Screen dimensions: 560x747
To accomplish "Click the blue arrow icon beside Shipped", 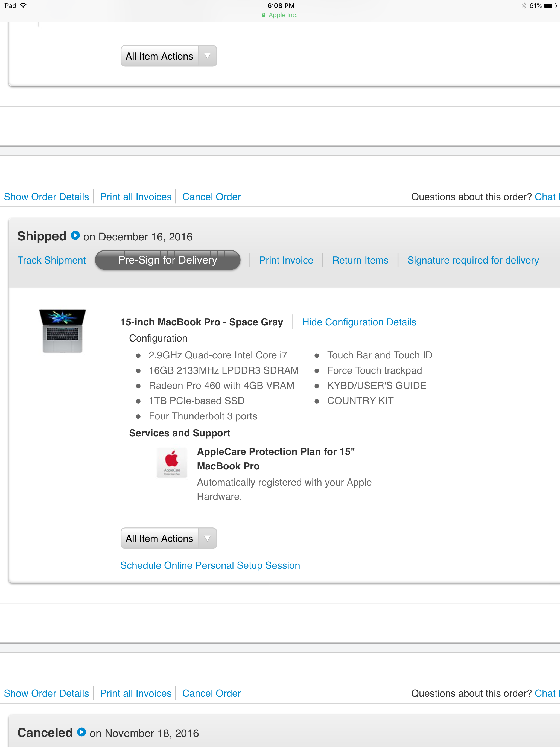I will 75,235.
